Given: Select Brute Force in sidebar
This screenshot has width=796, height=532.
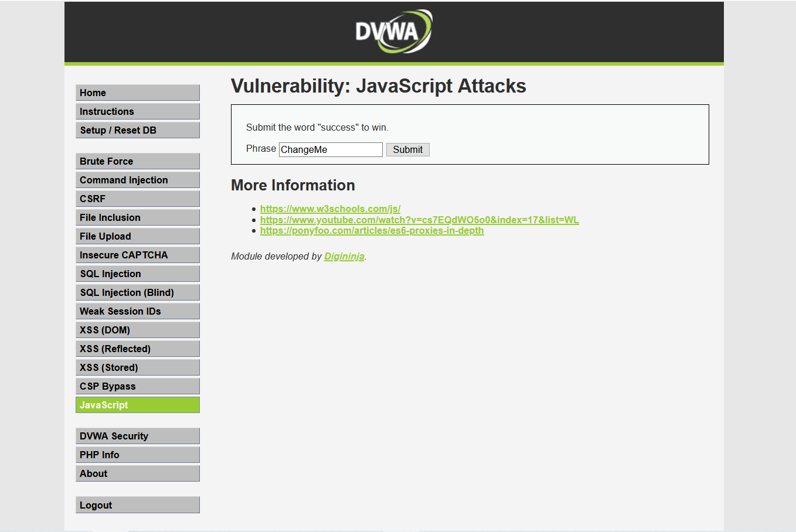Looking at the screenshot, I should point(137,161).
